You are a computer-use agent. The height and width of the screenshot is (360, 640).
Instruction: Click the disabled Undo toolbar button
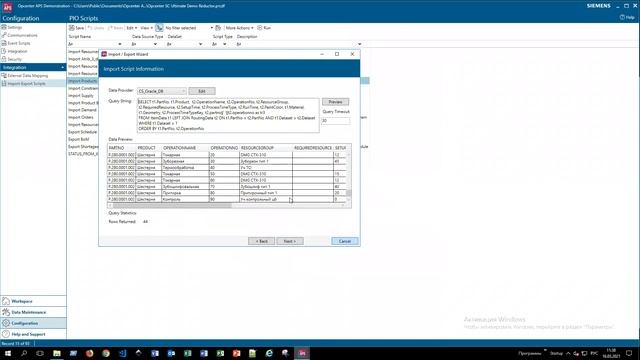(x=96, y=28)
